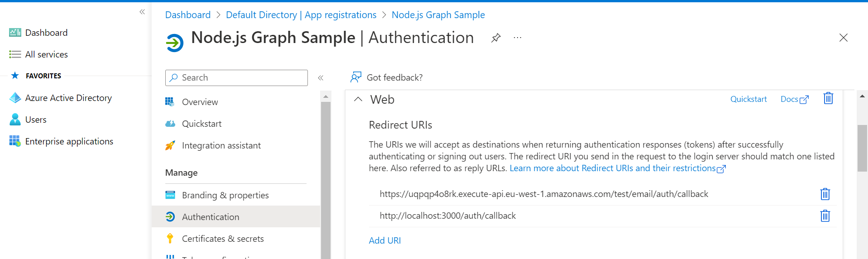
Task: Delete the amazonaws.com callback URI
Action: [x=825, y=194]
